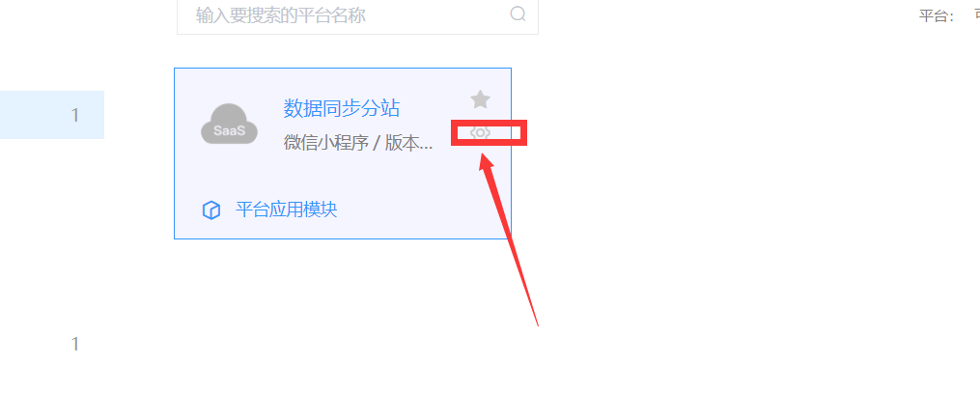Click the gray SaaS cloud logo
The width and height of the screenshot is (980, 420).
[x=230, y=124]
